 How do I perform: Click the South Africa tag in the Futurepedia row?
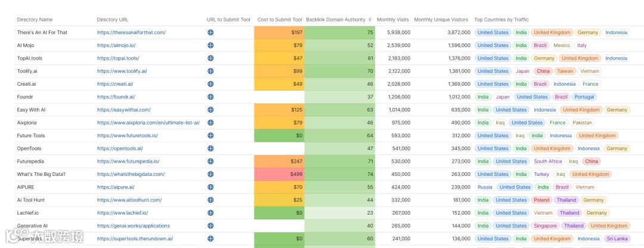(548, 162)
